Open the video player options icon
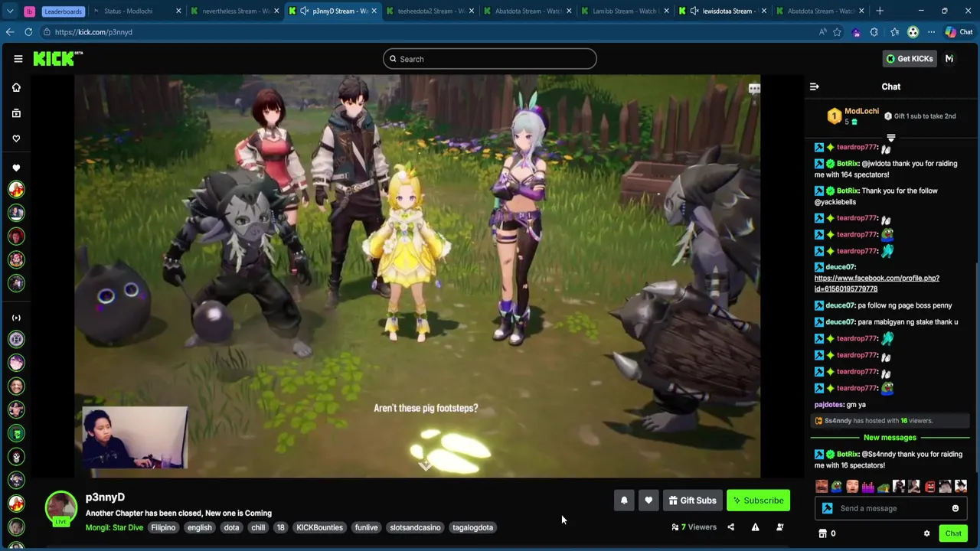 point(754,89)
